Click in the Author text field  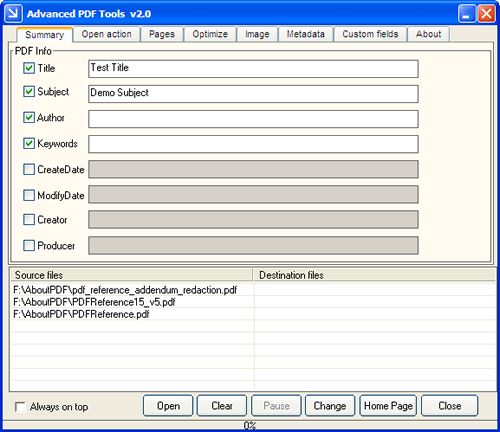coord(253,119)
